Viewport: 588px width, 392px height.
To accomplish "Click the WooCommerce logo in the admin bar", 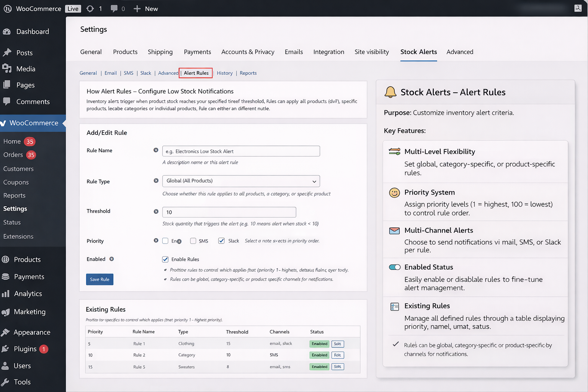I will [7, 8].
